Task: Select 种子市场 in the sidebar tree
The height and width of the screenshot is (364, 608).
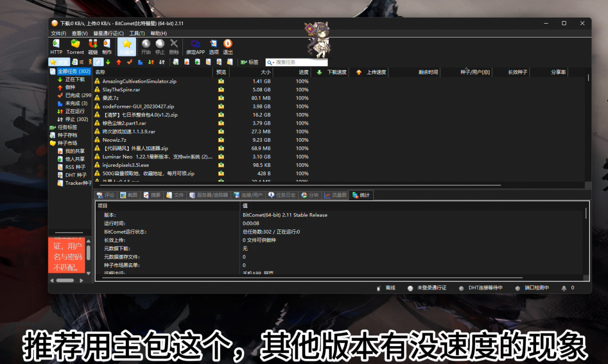Action: (67, 143)
